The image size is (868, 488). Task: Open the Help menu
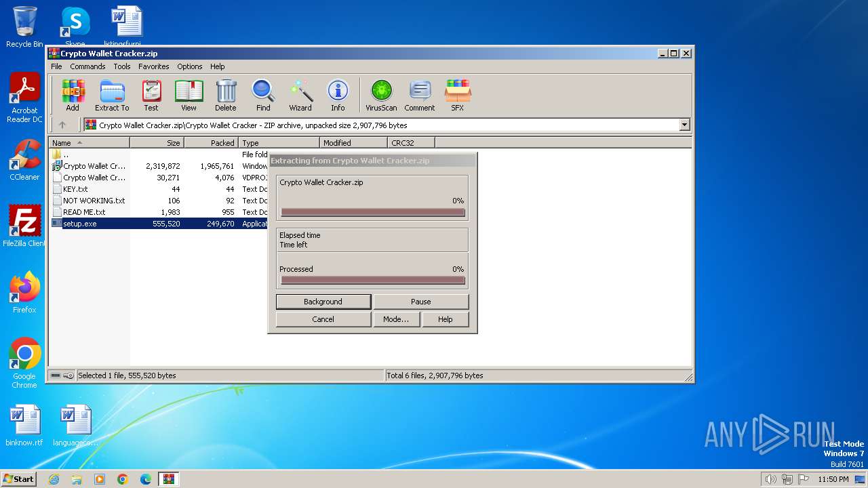coord(218,66)
